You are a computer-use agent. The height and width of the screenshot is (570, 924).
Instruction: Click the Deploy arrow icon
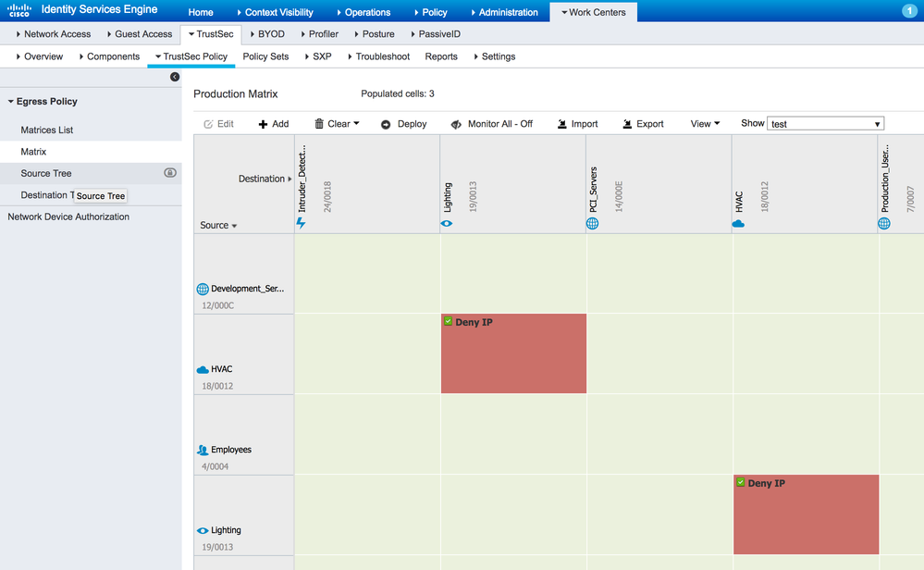386,124
